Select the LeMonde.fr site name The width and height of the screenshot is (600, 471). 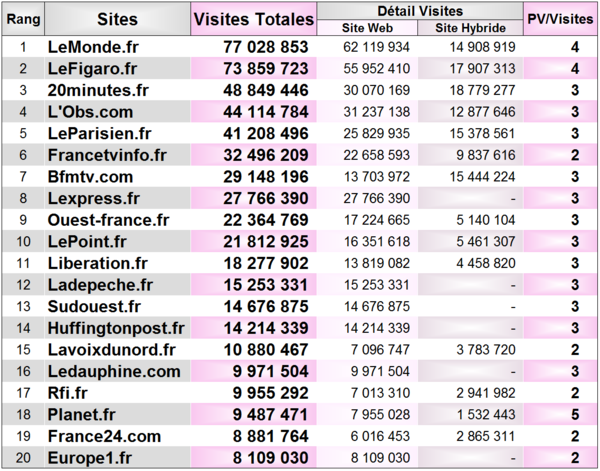93,47
